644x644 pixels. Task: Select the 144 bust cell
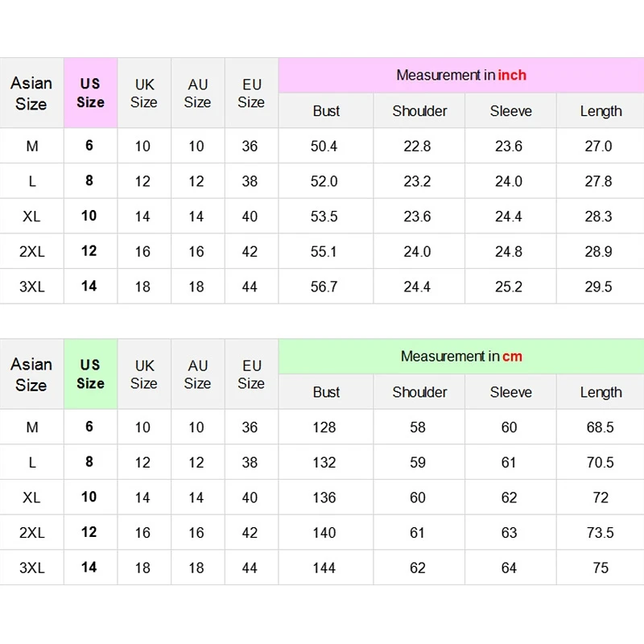point(324,568)
